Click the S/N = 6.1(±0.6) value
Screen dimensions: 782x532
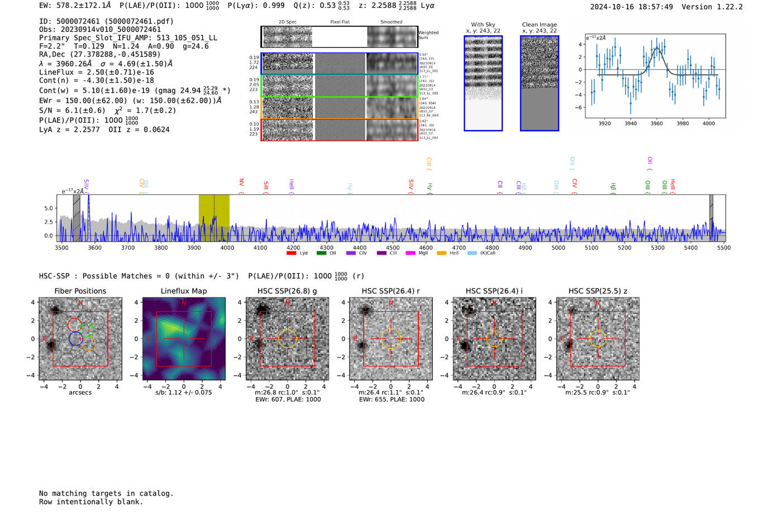[72, 110]
